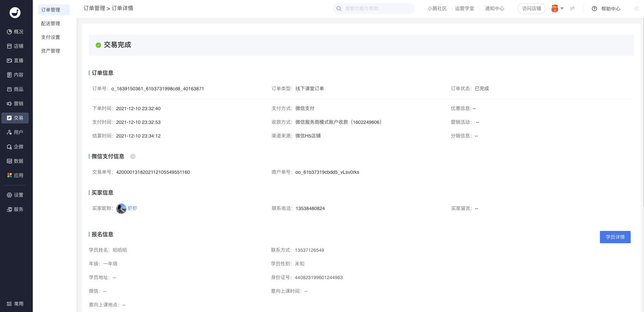Click the 学员详情 button

click(615, 237)
